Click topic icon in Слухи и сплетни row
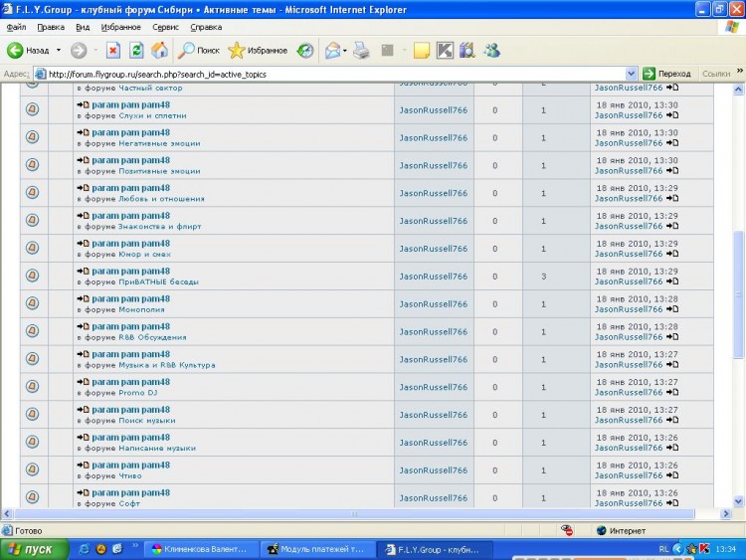 pos(32,109)
